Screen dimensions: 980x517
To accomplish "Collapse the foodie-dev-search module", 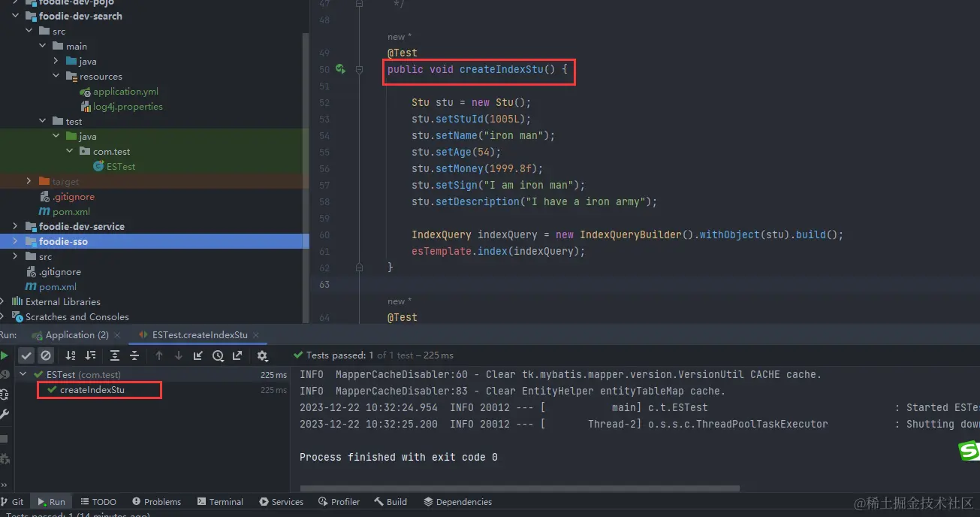I will click(16, 16).
